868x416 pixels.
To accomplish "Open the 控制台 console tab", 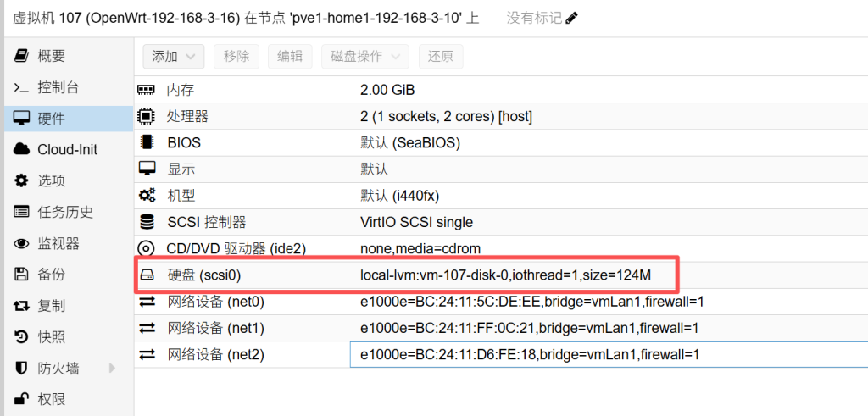I will point(58,87).
